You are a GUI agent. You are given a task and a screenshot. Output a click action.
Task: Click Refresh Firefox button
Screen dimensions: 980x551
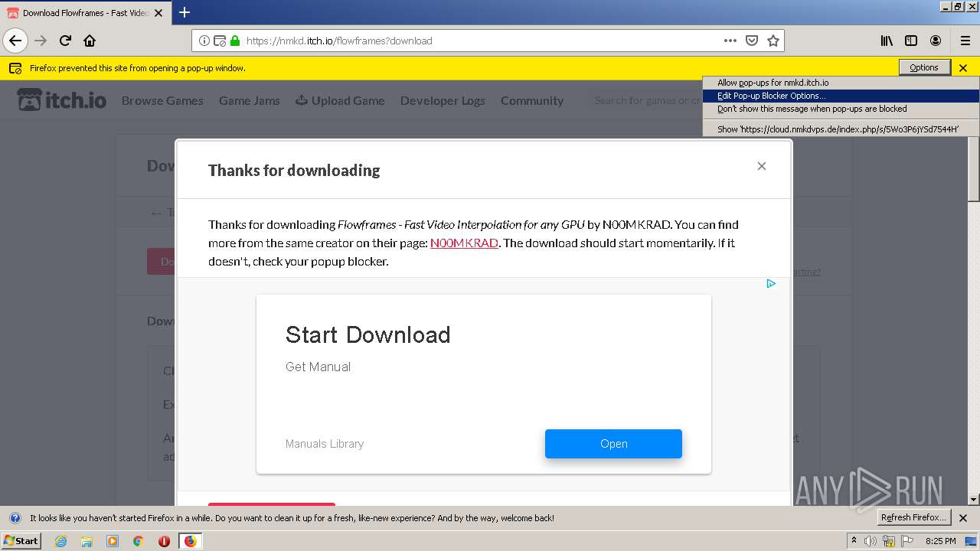pyautogui.click(x=914, y=517)
